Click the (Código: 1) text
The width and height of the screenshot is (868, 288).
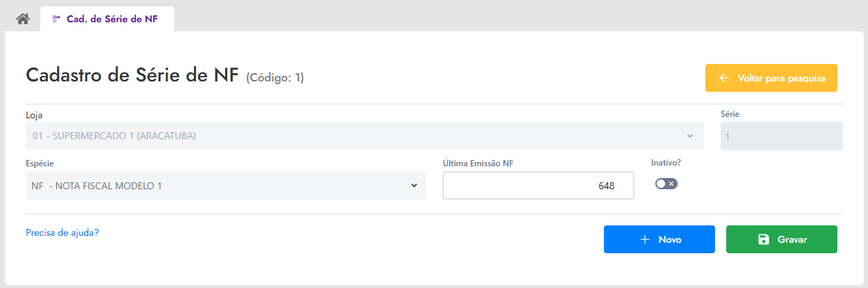coord(275,77)
